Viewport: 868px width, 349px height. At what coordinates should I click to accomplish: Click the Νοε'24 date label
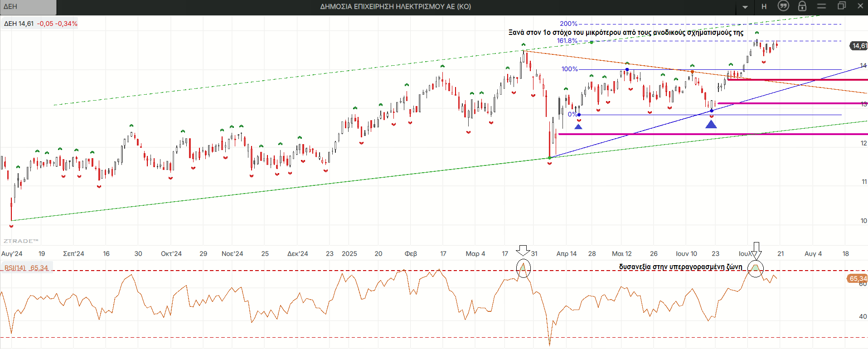tap(232, 254)
